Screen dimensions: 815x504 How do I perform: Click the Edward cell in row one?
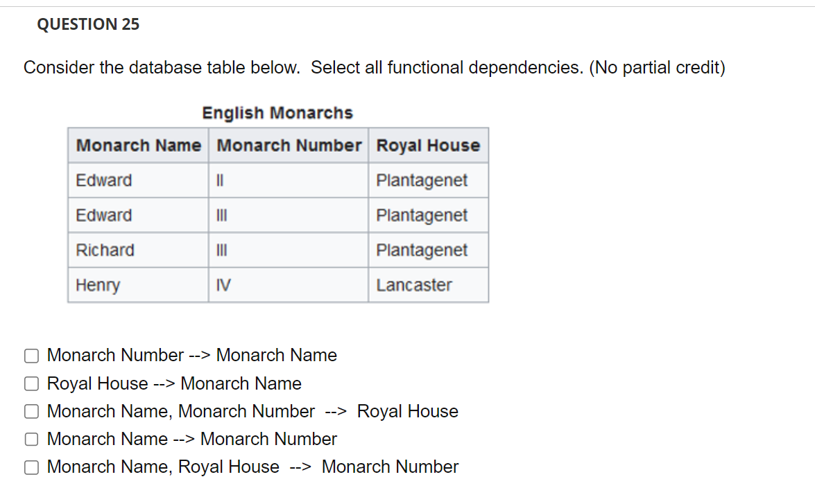click(104, 180)
